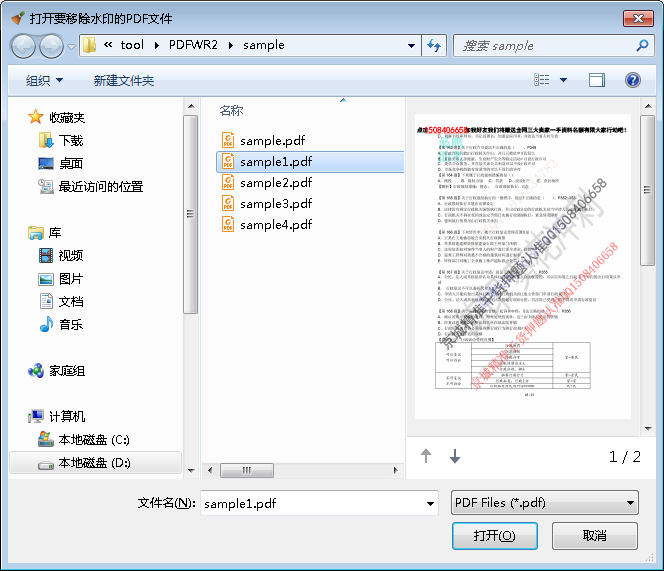Open the address bar history dropdown

pos(411,45)
